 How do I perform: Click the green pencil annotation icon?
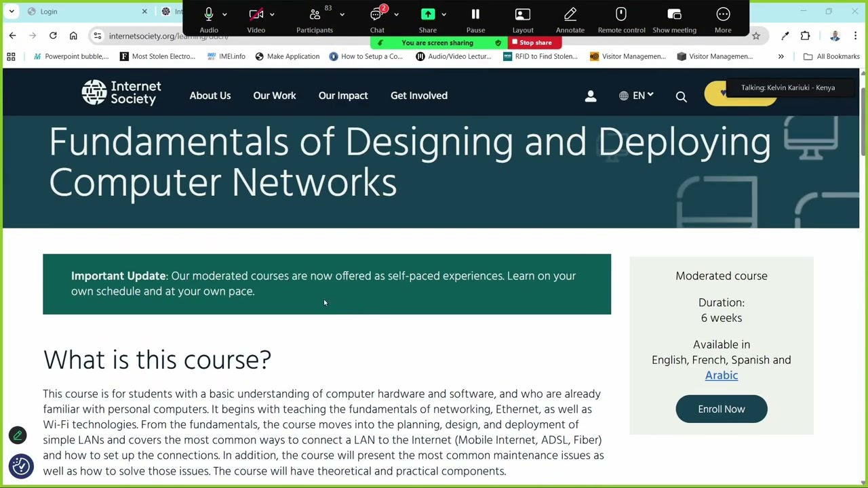[18, 435]
